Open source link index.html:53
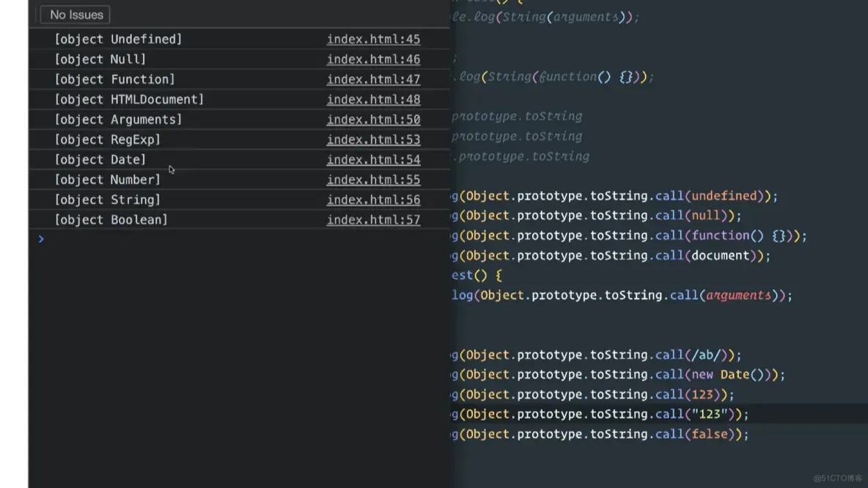The image size is (868, 488). [x=373, y=139]
